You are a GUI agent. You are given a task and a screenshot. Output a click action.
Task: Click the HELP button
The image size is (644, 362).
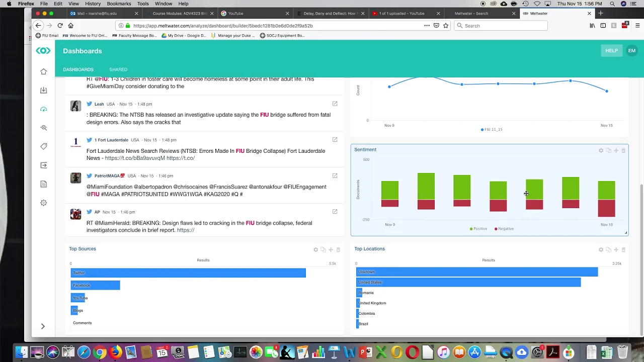tap(611, 51)
